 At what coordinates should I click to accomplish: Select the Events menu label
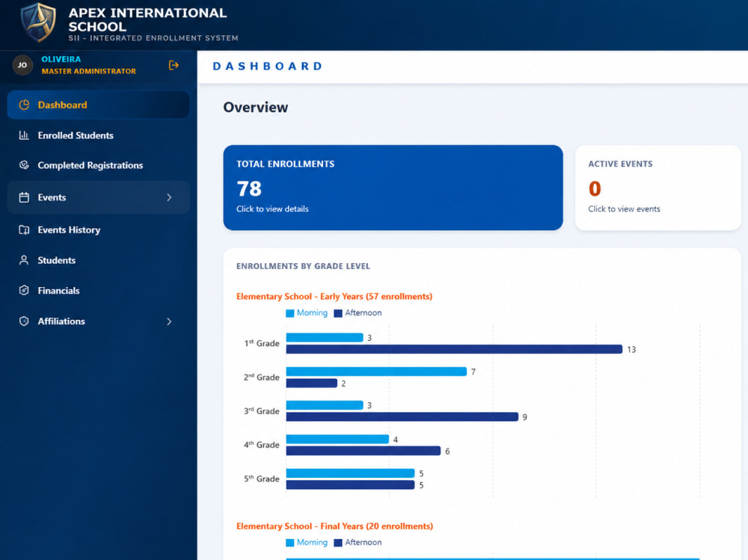click(52, 197)
